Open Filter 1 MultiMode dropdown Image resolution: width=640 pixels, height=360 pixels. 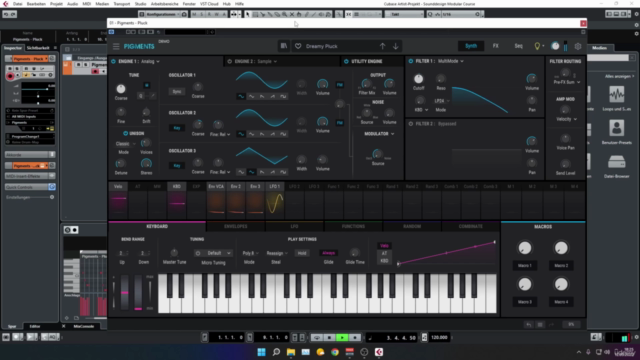(451, 61)
